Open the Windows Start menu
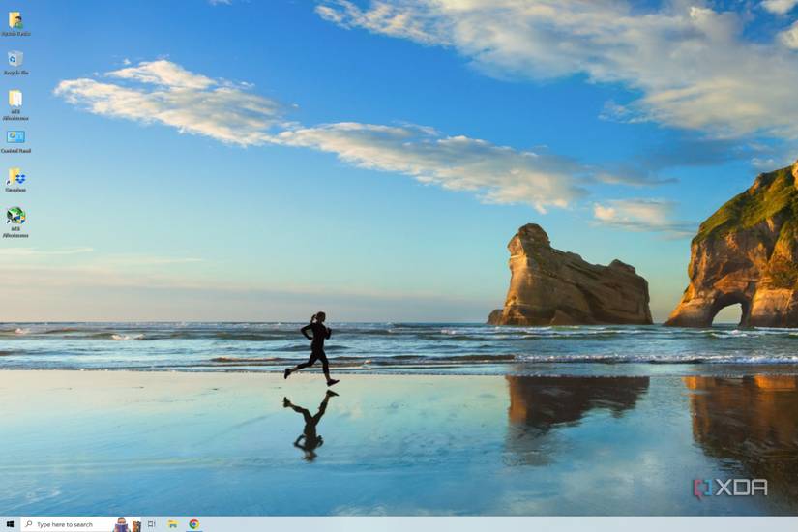Screen dimensions: 798x532 pos(10,524)
